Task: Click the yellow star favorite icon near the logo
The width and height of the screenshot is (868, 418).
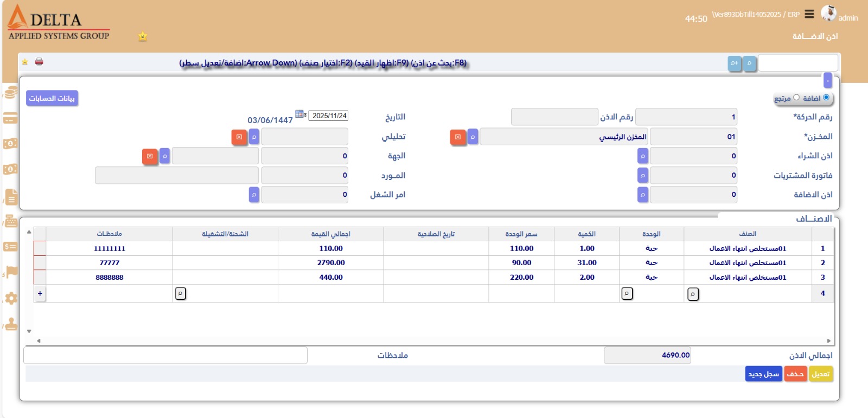Action: [x=143, y=36]
